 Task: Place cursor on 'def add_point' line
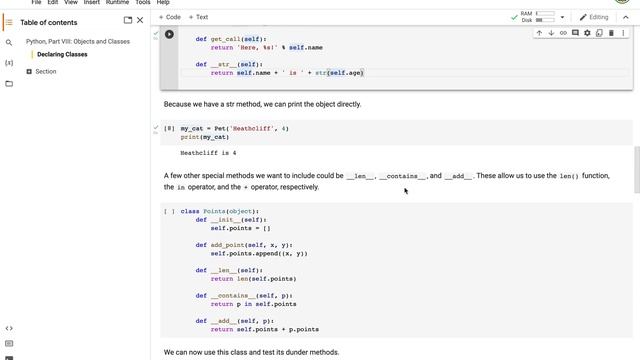(x=244, y=245)
